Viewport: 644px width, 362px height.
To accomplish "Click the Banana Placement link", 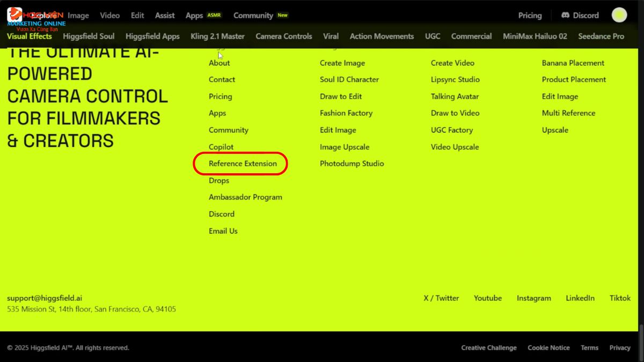I will (x=573, y=63).
